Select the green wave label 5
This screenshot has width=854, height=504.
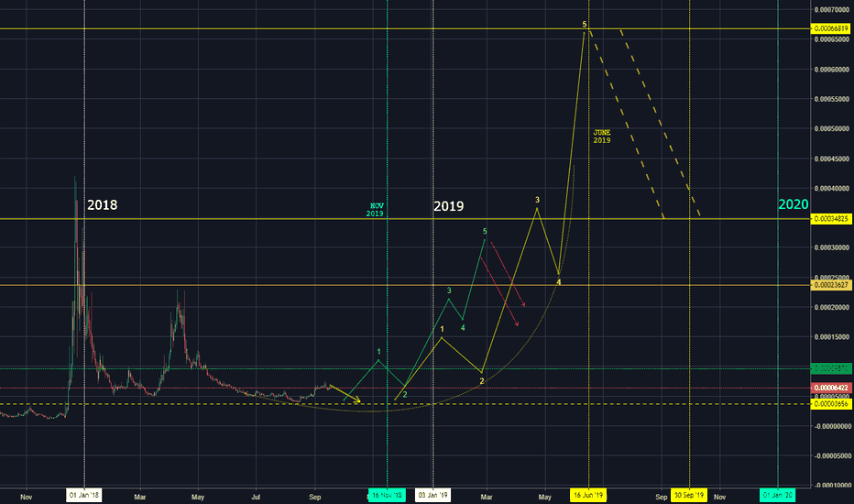(485, 232)
